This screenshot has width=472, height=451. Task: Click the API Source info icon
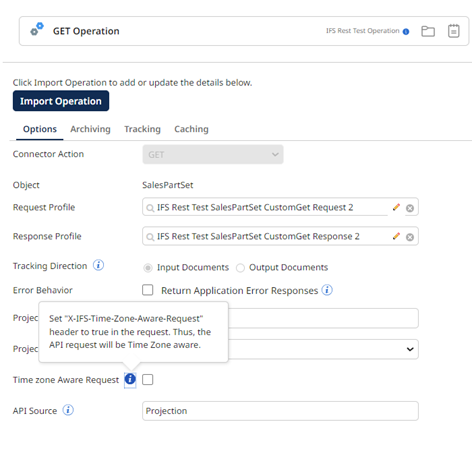[x=68, y=410]
